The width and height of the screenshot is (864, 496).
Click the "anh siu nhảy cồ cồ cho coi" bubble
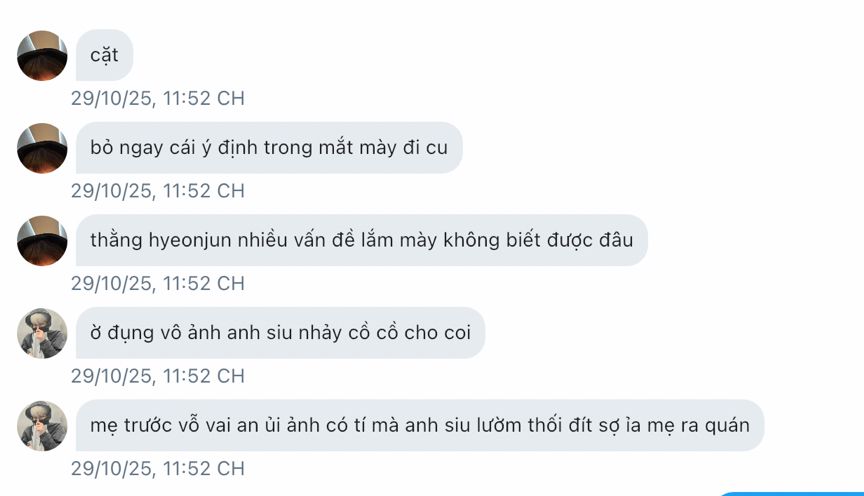[280, 333]
